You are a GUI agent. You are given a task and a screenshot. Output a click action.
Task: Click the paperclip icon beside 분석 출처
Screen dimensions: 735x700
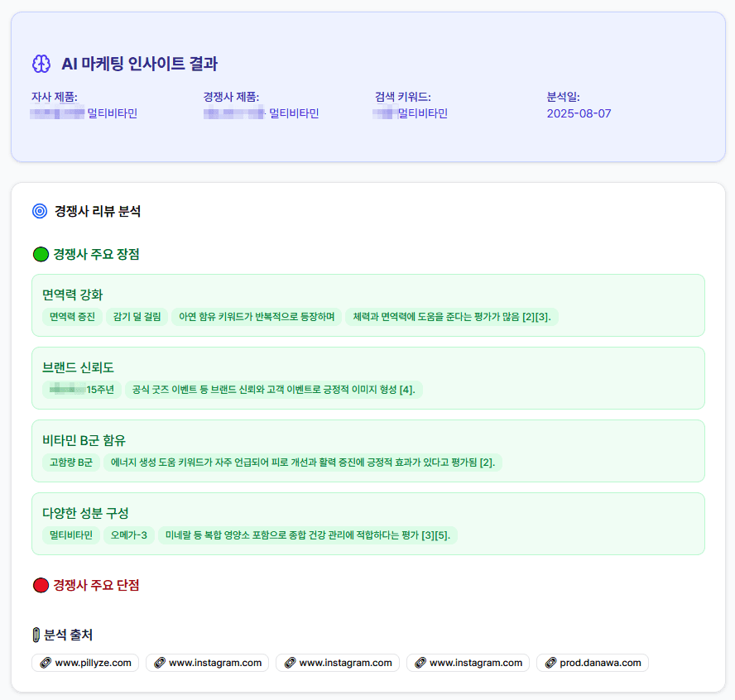click(36, 633)
